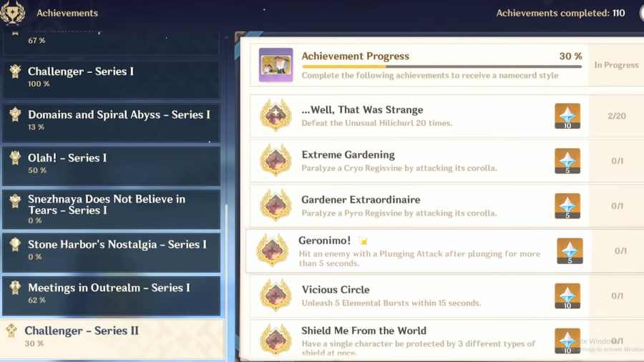Viewport: 644px width, 362px height.
Task: Click the namecard thumbnail beside Achievement Progress
Action: pyautogui.click(x=275, y=65)
